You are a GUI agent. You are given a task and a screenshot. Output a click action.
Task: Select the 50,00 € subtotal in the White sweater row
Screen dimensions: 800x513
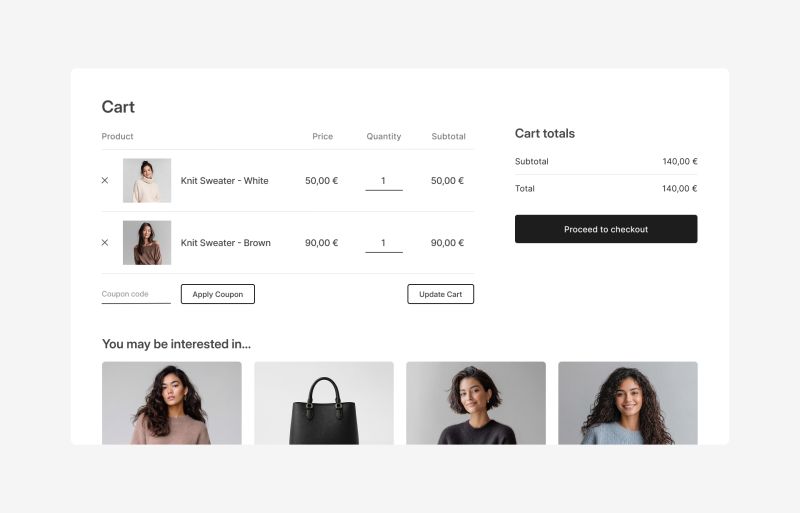(447, 181)
